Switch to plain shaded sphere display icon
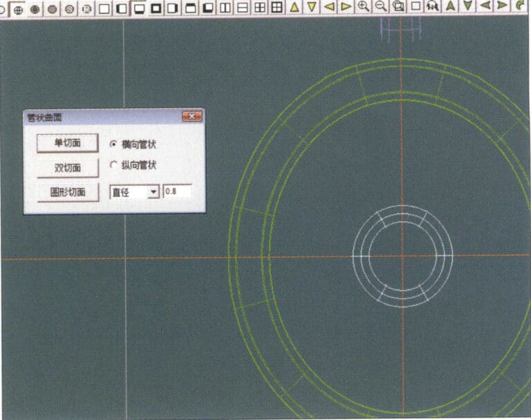Viewport: 531px width, 420px height. pyautogui.click(x=52, y=9)
